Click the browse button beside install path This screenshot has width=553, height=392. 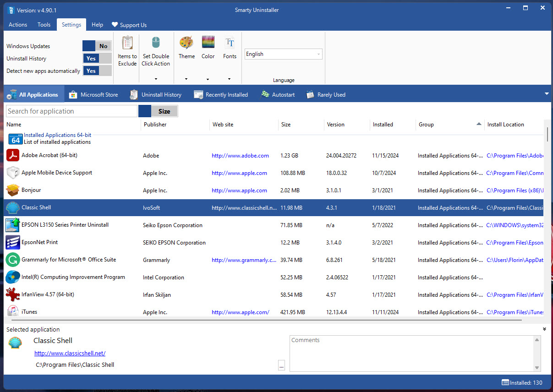click(x=281, y=365)
